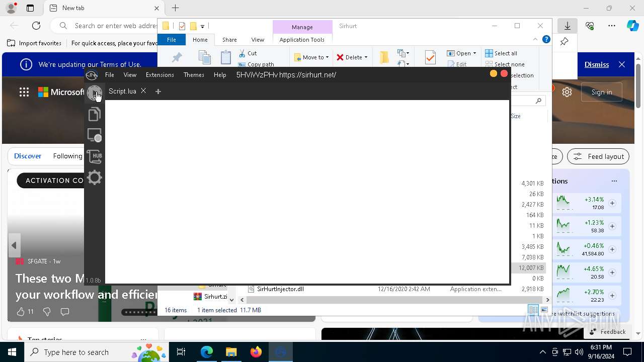Open SirHurt Themes menu
This screenshot has height=362, width=644.
tap(194, 75)
